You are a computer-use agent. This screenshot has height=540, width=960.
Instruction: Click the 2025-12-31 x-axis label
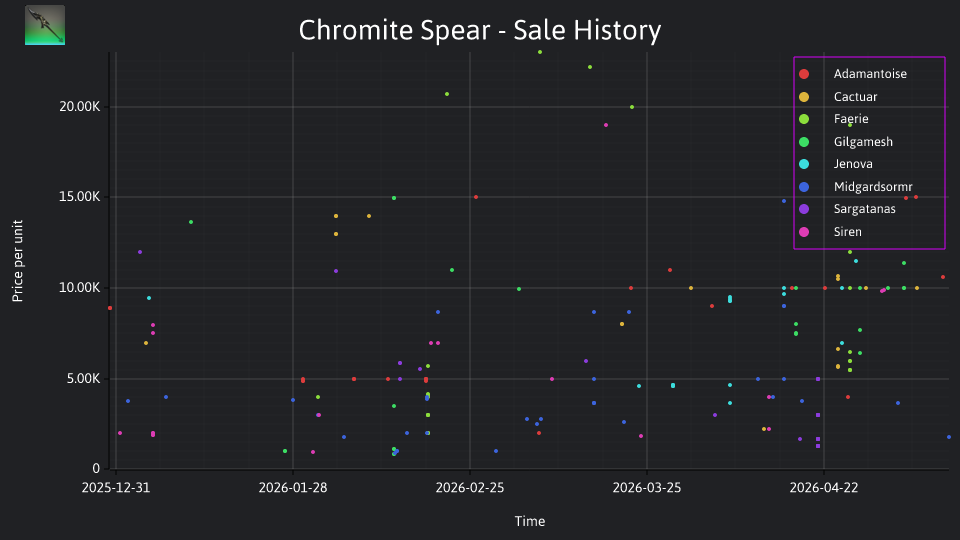[x=116, y=488]
